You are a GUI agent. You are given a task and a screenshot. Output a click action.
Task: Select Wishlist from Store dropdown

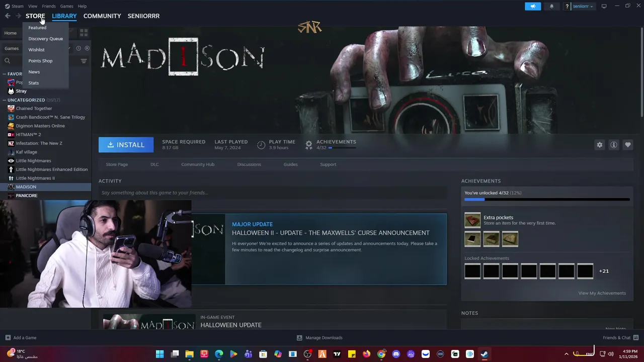[37, 50]
